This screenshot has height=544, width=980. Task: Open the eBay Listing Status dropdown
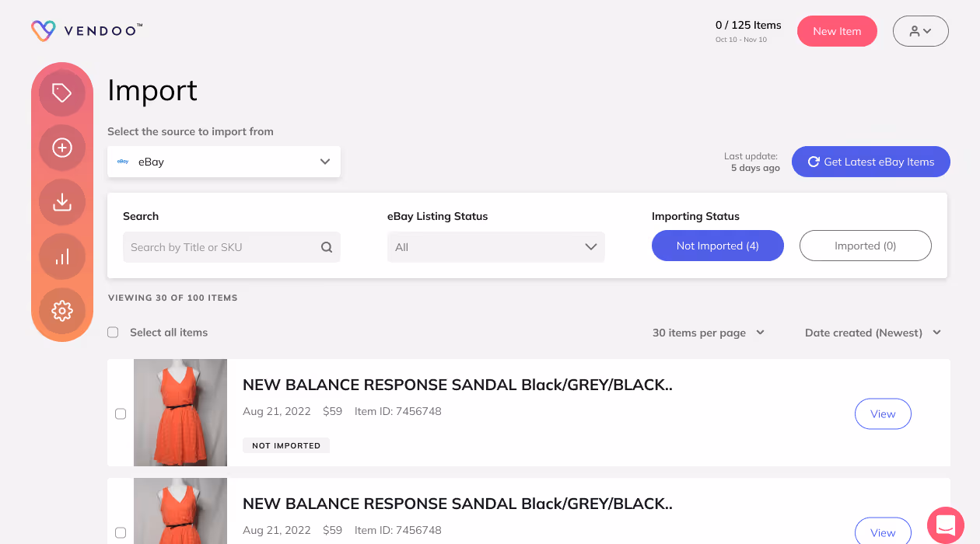click(x=496, y=247)
